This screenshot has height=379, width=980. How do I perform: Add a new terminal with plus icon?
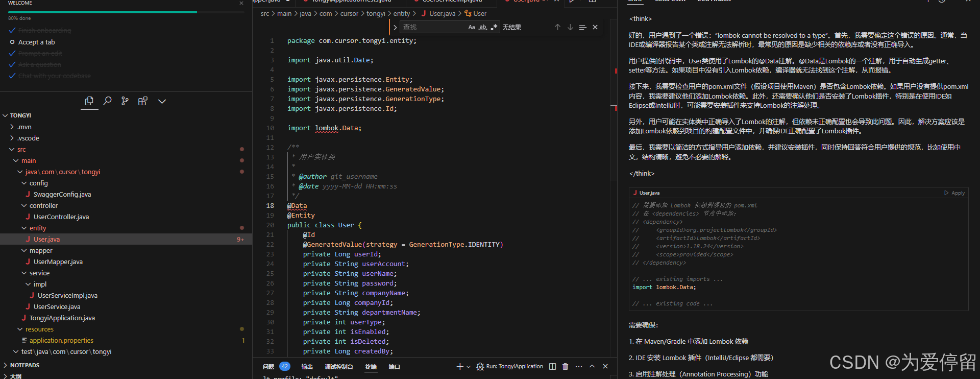pyautogui.click(x=460, y=366)
